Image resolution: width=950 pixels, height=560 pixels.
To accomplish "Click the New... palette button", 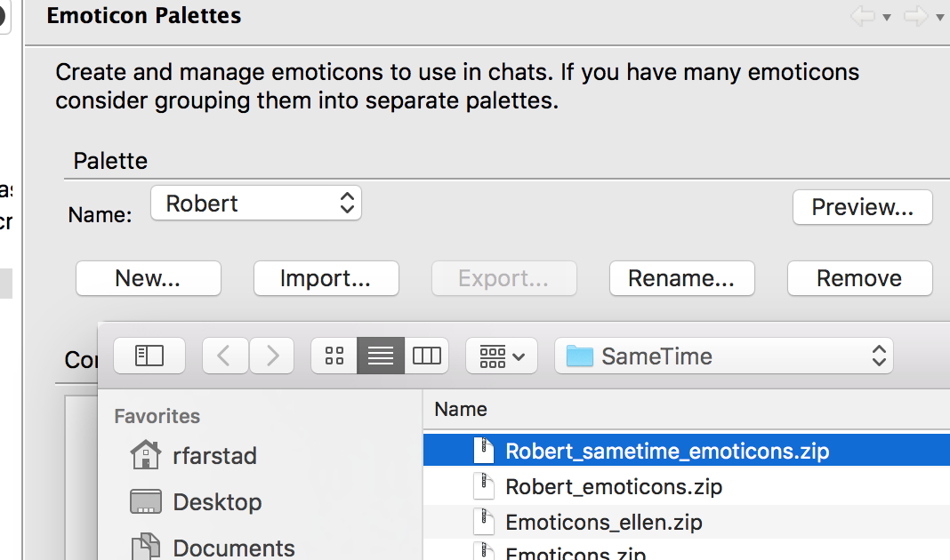I will tap(148, 278).
